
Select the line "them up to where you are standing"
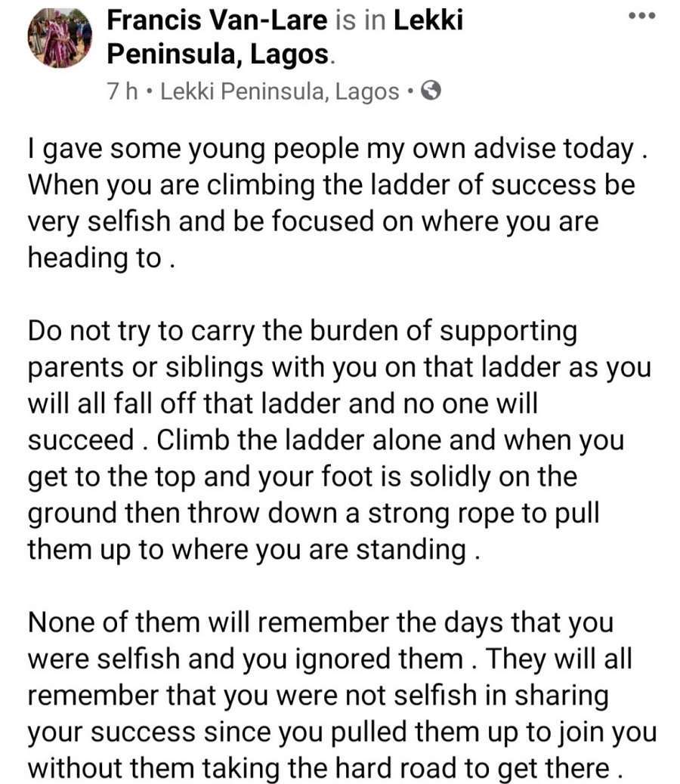pos(254,550)
